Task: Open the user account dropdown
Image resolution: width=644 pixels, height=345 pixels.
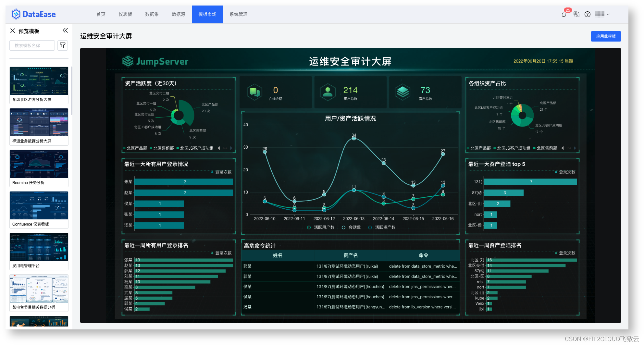Action: (x=603, y=14)
